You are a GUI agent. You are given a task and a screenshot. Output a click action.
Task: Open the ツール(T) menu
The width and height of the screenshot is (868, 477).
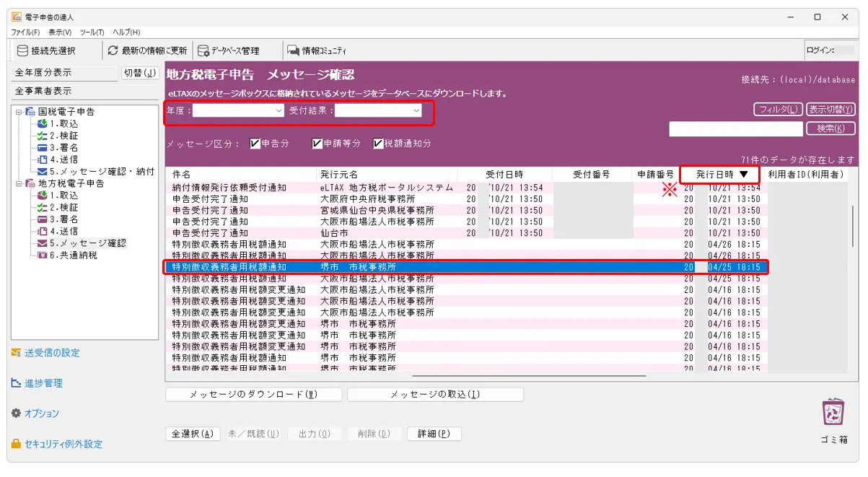pyautogui.click(x=92, y=32)
